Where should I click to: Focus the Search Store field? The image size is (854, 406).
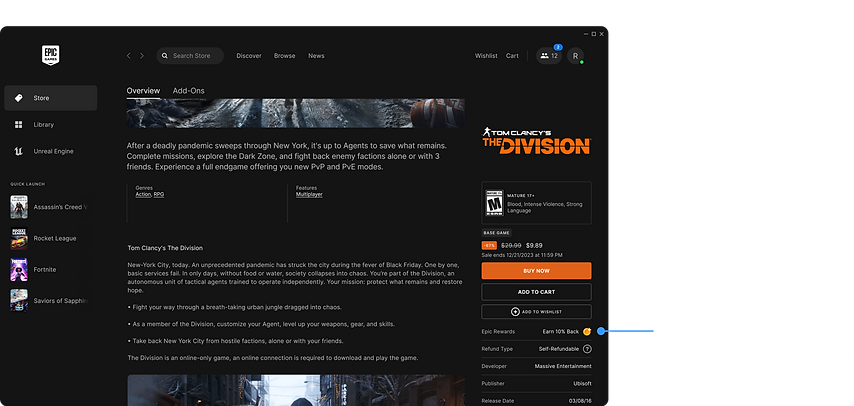pos(190,56)
